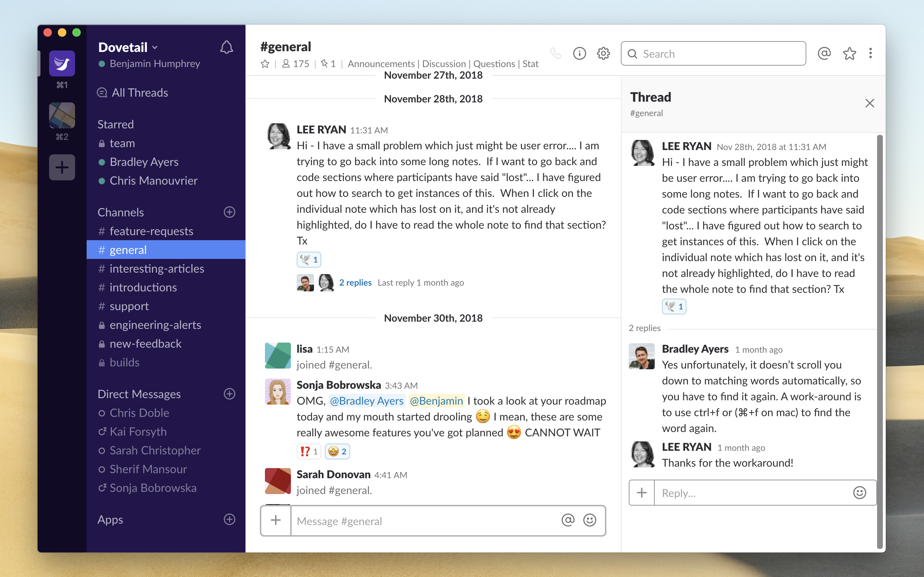This screenshot has height=577, width=924.
Task: Create a new channel with the plus icon
Action: [x=229, y=212]
